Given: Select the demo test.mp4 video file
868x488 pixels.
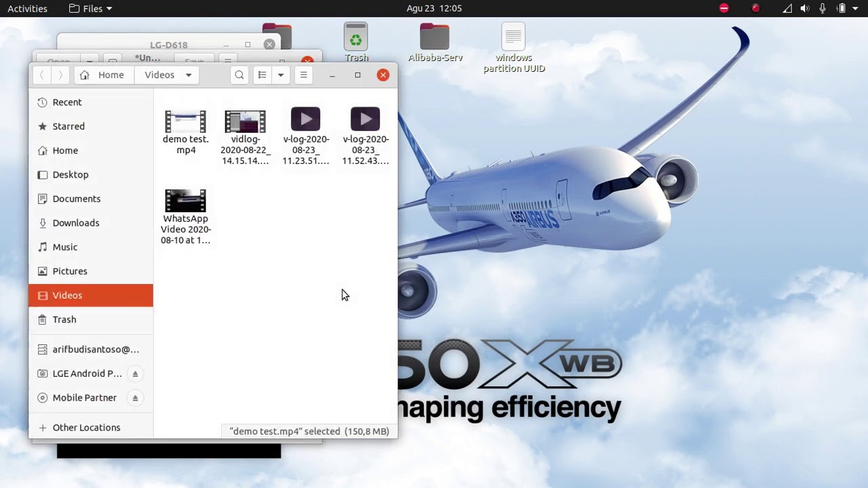Looking at the screenshot, I should 185,132.
